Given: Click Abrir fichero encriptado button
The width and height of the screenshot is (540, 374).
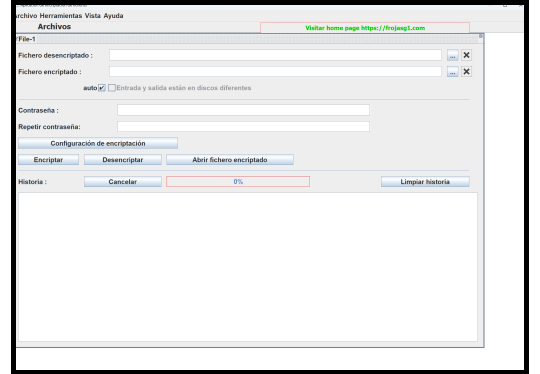Looking at the screenshot, I should (x=230, y=160).
